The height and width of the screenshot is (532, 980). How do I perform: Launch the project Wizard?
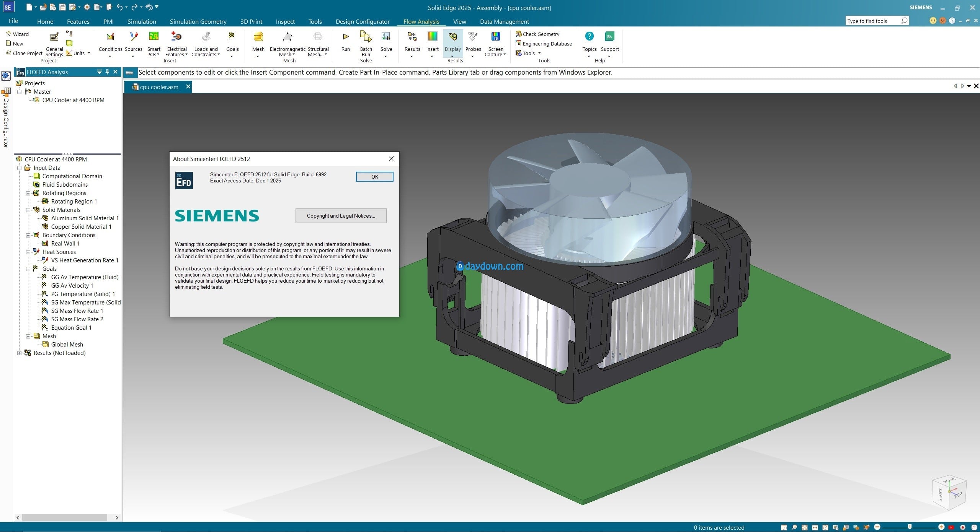point(17,34)
